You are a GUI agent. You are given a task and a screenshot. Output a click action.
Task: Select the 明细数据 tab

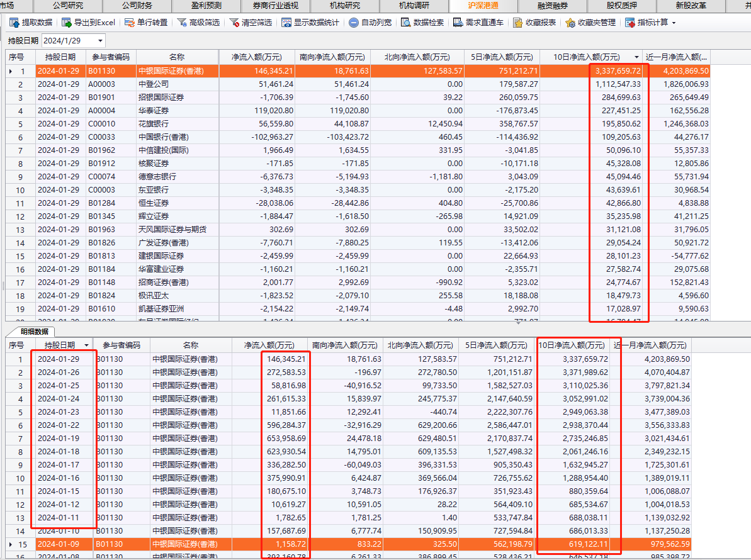35,331
